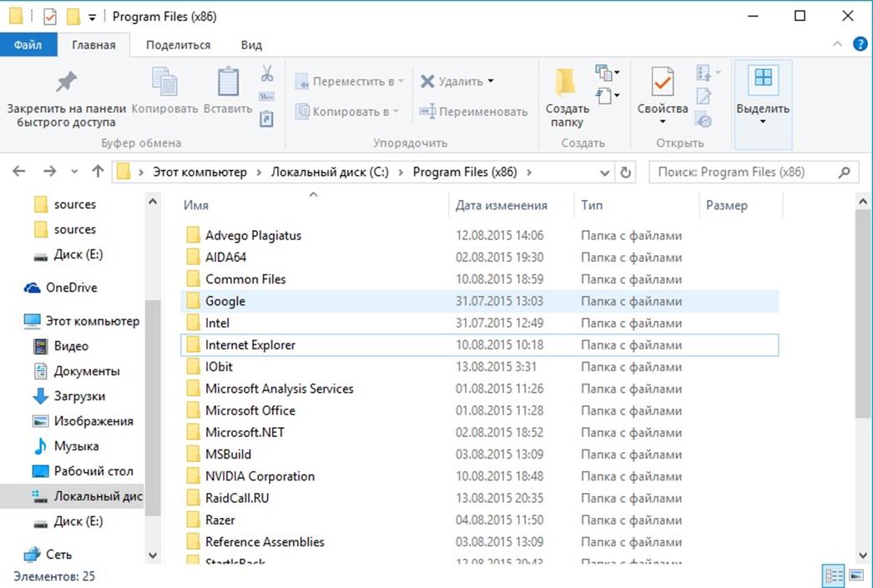Click the Создать папку folder icon
Image resolution: width=873 pixels, height=588 pixels.
point(566,83)
